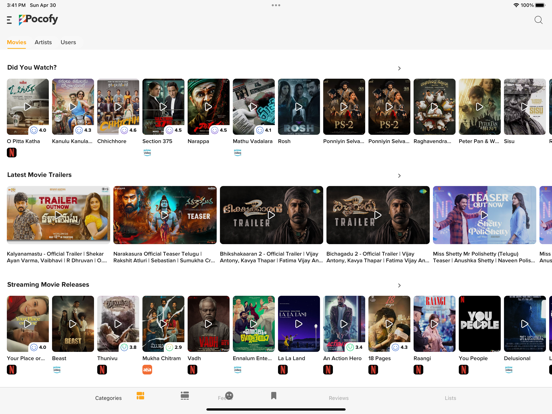Tap streaming icon under Section 375
The height and width of the screenshot is (414, 552).
pyautogui.click(x=147, y=153)
